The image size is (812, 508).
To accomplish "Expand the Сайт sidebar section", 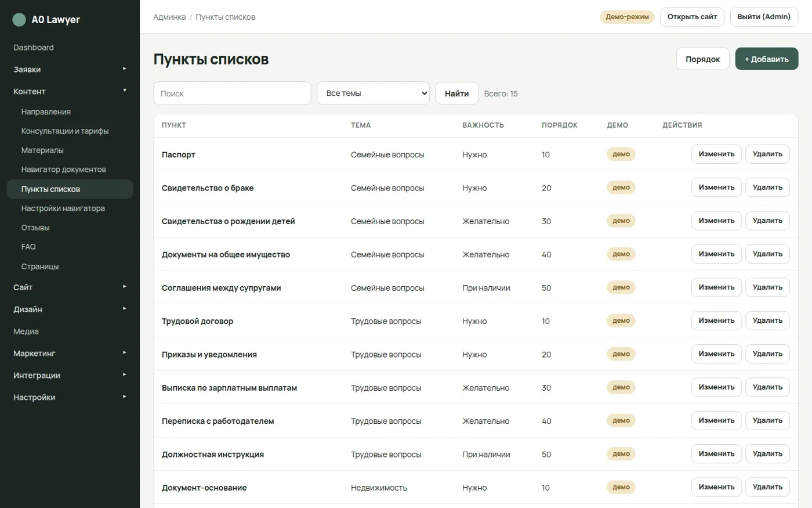I will click(x=70, y=287).
